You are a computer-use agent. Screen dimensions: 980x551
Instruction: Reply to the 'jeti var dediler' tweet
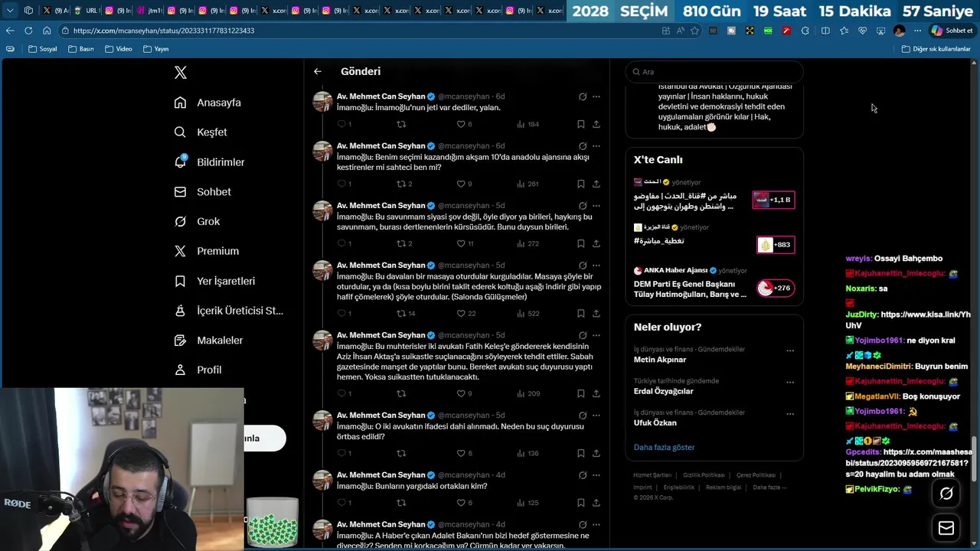(342, 124)
